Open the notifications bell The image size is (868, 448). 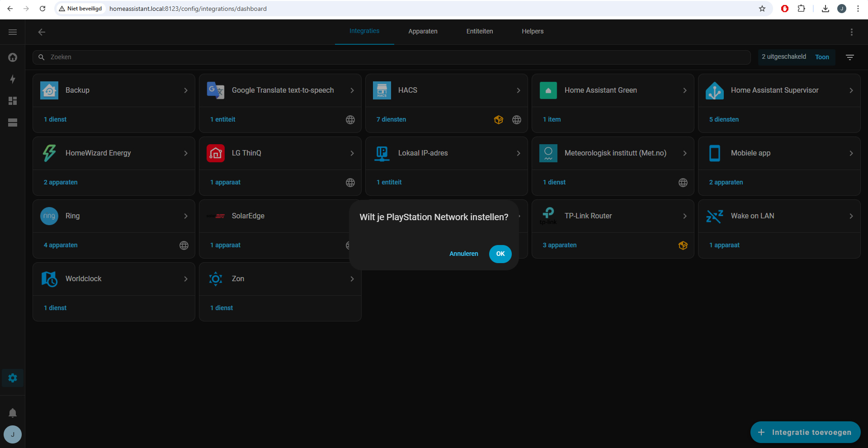point(13,413)
